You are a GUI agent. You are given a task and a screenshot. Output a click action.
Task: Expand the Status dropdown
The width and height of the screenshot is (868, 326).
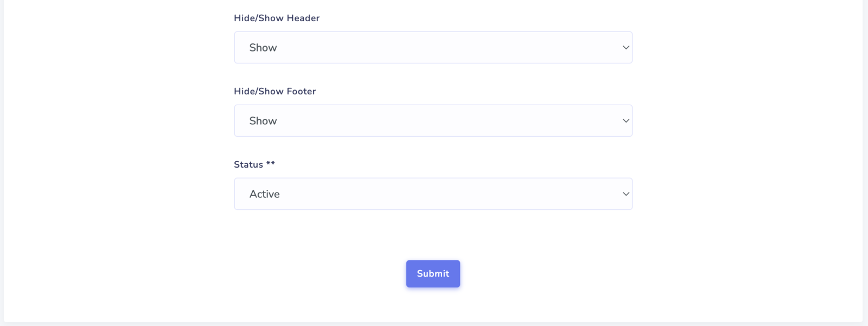tap(433, 194)
